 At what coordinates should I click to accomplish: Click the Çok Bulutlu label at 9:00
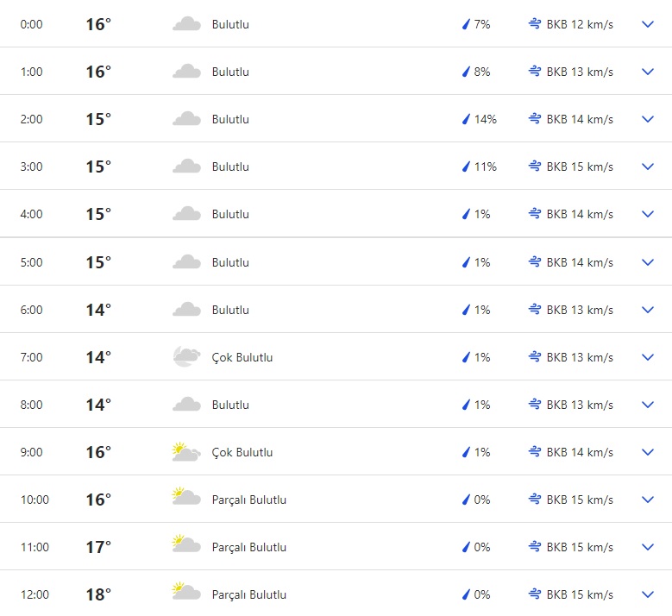tap(242, 452)
